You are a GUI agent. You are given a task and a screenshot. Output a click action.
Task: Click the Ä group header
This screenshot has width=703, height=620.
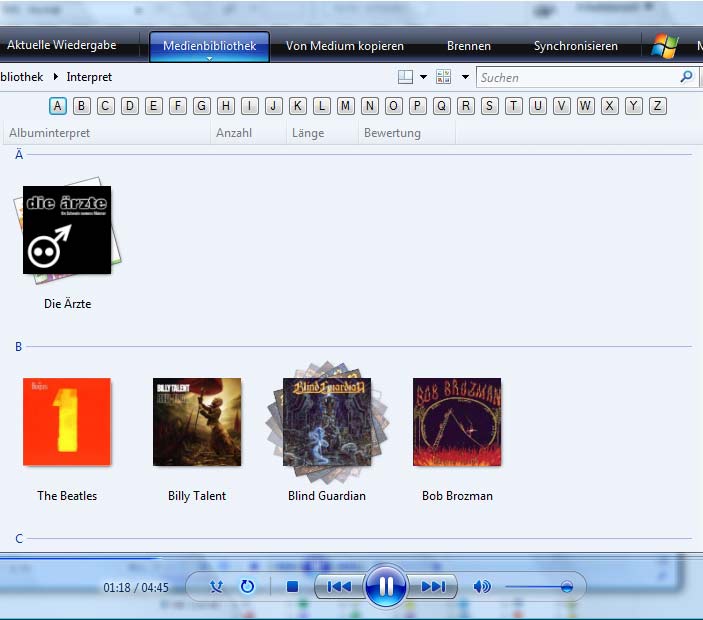pos(19,155)
